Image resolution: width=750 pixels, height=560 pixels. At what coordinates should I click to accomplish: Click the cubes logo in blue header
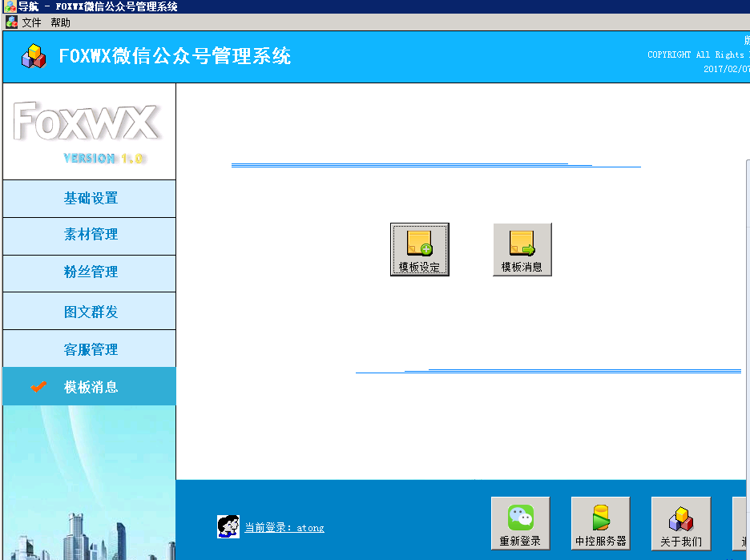pos(34,56)
